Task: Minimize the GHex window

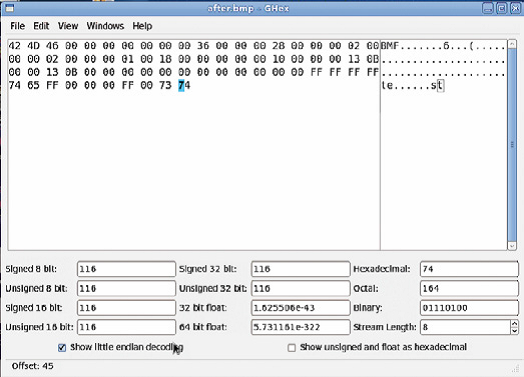Action: pyautogui.click(x=488, y=8)
